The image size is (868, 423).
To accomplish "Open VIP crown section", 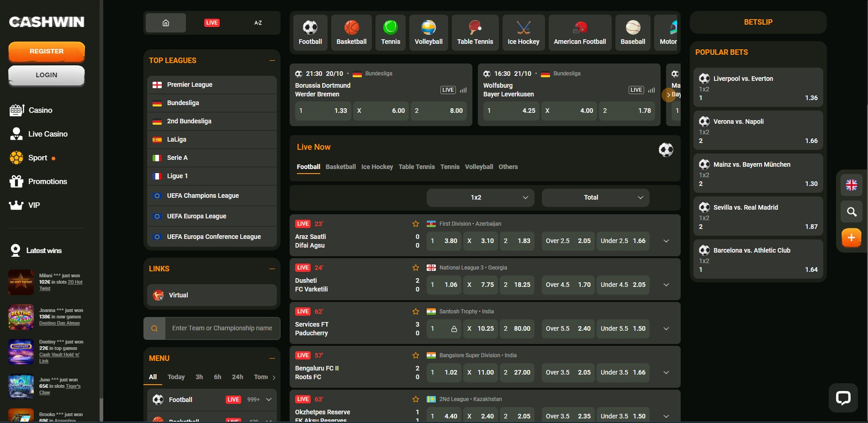I will (x=16, y=205).
